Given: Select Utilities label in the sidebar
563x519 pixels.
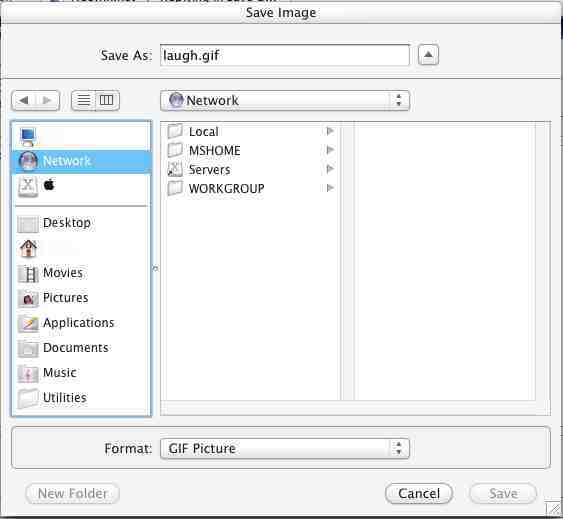Looking at the screenshot, I should tap(65, 397).
